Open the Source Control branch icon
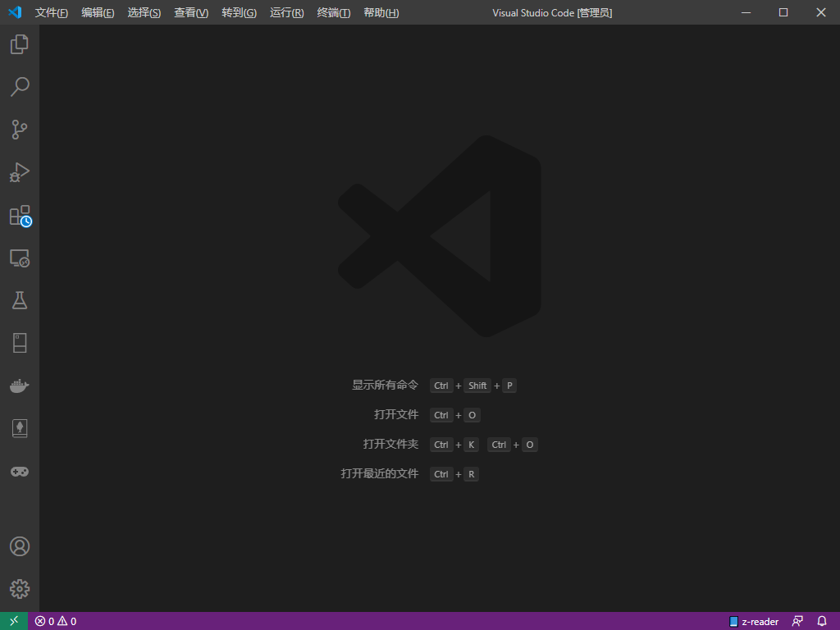 point(20,130)
